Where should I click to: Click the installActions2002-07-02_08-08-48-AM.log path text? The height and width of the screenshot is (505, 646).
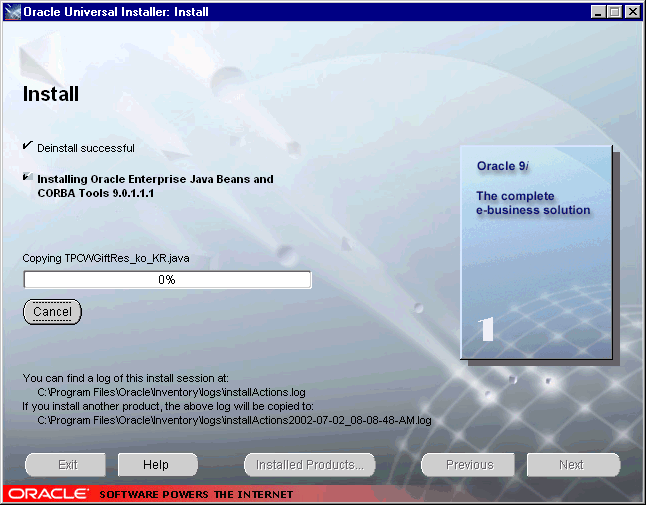click(x=234, y=420)
